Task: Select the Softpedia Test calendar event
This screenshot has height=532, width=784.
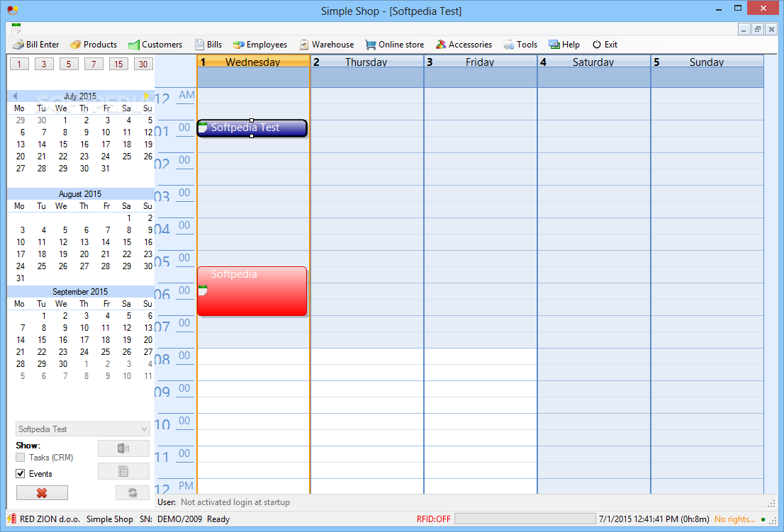Action: tap(252, 128)
